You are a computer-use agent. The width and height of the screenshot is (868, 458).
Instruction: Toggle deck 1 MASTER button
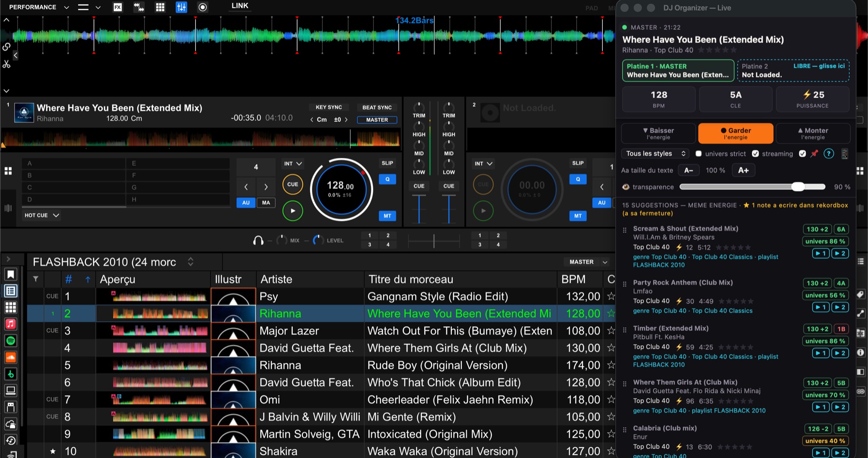coord(377,120)
